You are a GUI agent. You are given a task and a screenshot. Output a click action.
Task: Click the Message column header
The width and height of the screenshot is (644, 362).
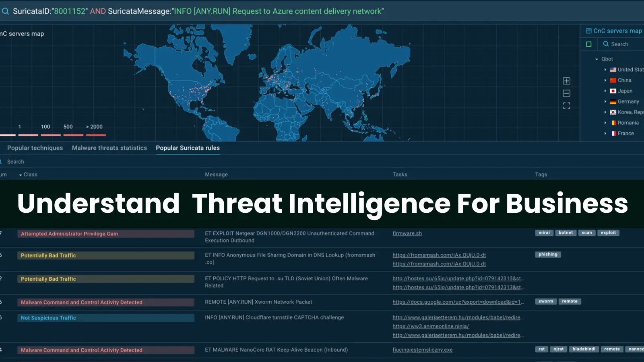216,175
